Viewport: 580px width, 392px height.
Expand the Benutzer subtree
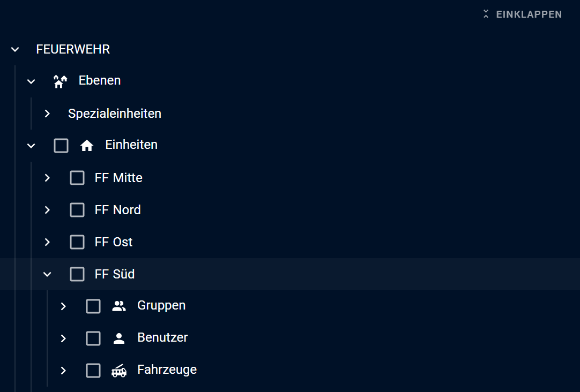pos(63,338)
